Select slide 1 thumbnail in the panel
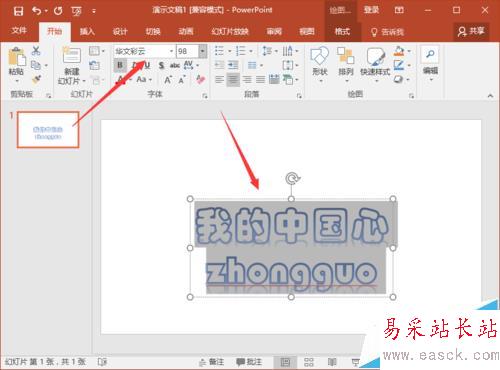500x370 pixels. click(x=48, y=130)
